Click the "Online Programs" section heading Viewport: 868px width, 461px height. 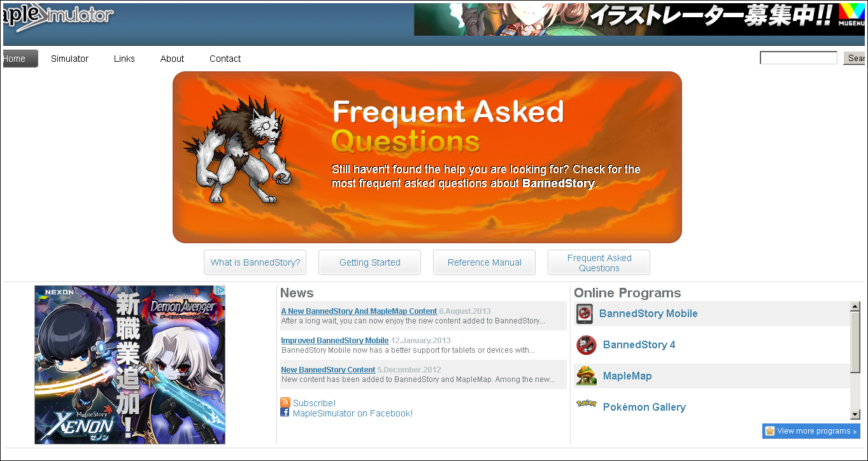[627, 293]
